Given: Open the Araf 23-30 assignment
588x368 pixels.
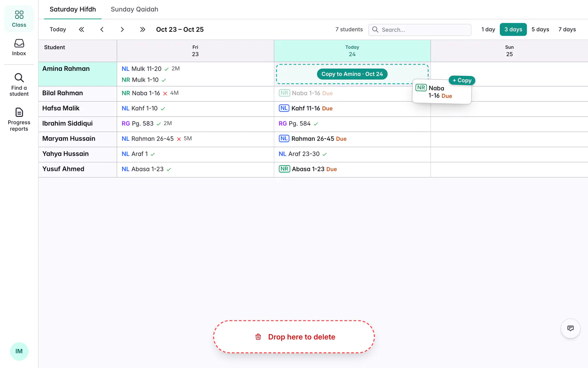Looking at the screenshot, I should [303, 154].
